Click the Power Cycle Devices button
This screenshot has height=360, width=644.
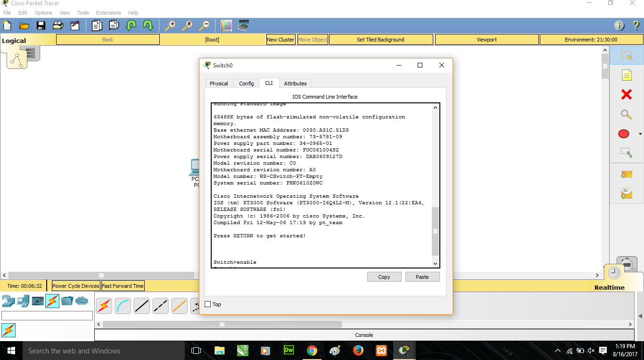click(75, 285)
